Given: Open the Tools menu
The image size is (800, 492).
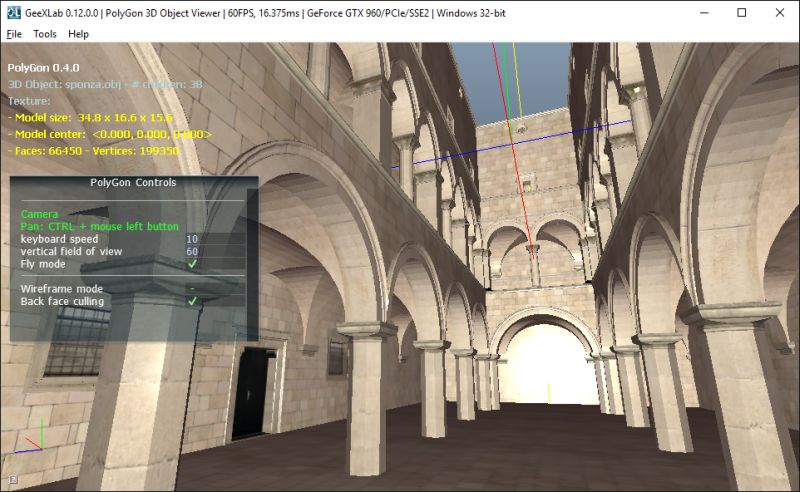Looking at the screenshot, I should click(x=45, y=34).
